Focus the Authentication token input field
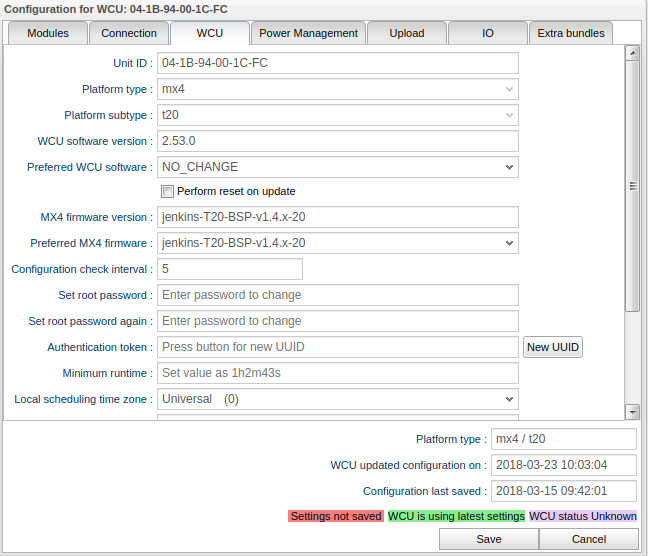The width and height of the screenshot is (648, 556). pos(338,347)
